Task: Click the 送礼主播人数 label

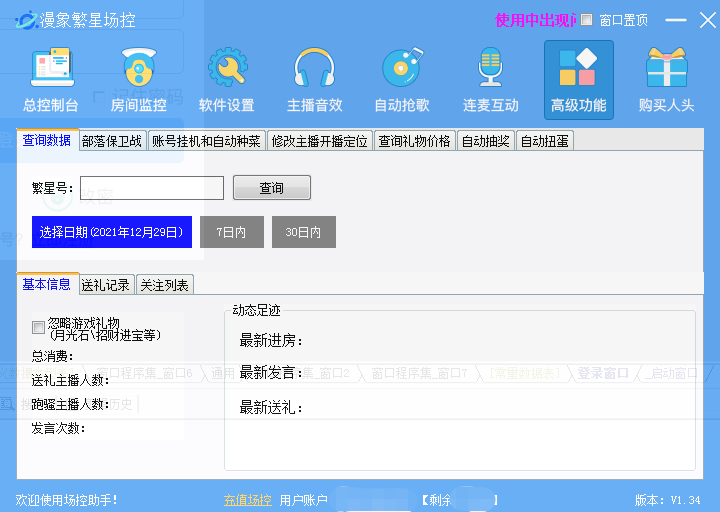Action: pyautogui.click(x=70, y=380)
